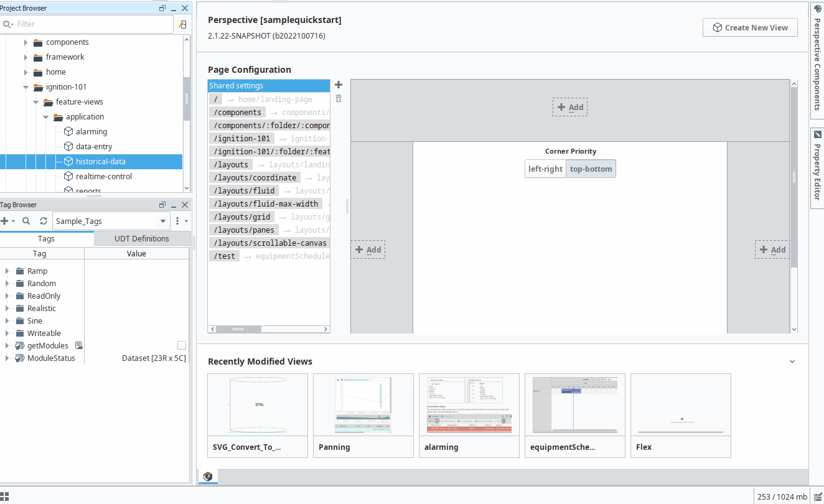Click the delete icon under Page Configuration
The height and width of the screenshot is (504, 824).
click(x=338, y=98)
